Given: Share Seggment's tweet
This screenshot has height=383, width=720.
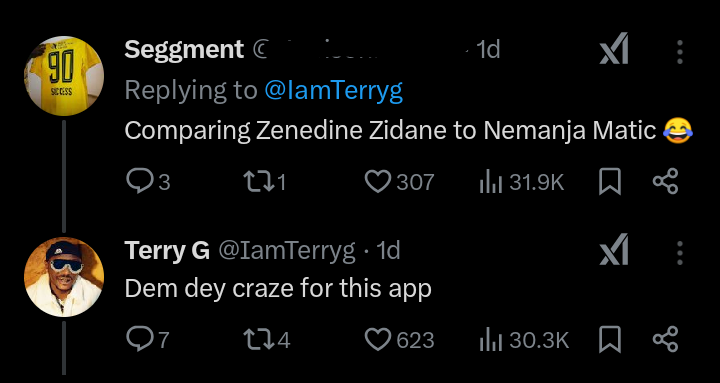Looking at the screenshot, I should pos(665,181).
